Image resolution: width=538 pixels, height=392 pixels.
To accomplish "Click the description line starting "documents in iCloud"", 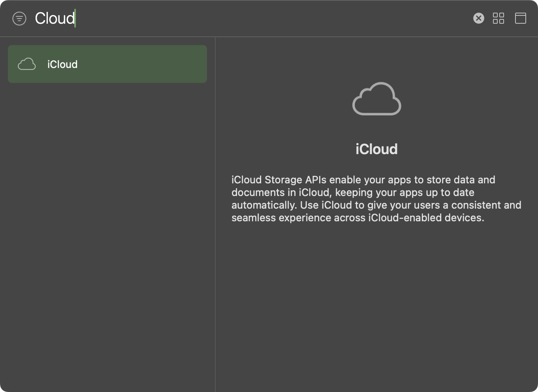I will pyautogui.click(x=352, y=192).
